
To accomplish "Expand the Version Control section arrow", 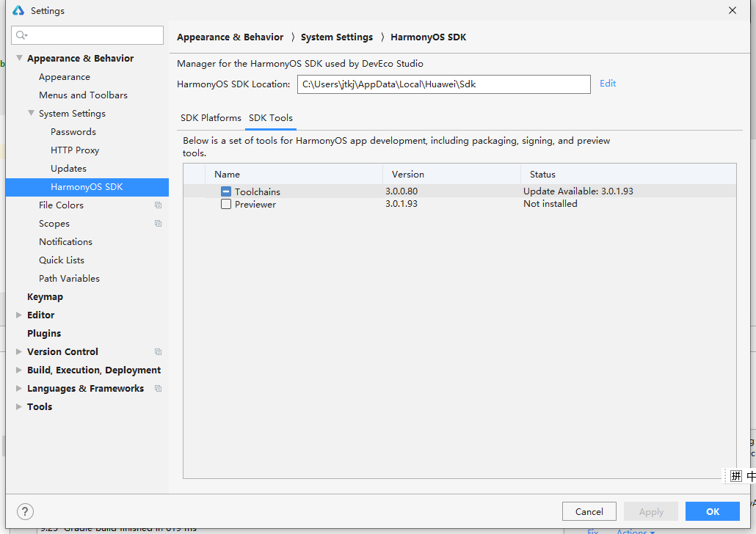I will 19,352.
